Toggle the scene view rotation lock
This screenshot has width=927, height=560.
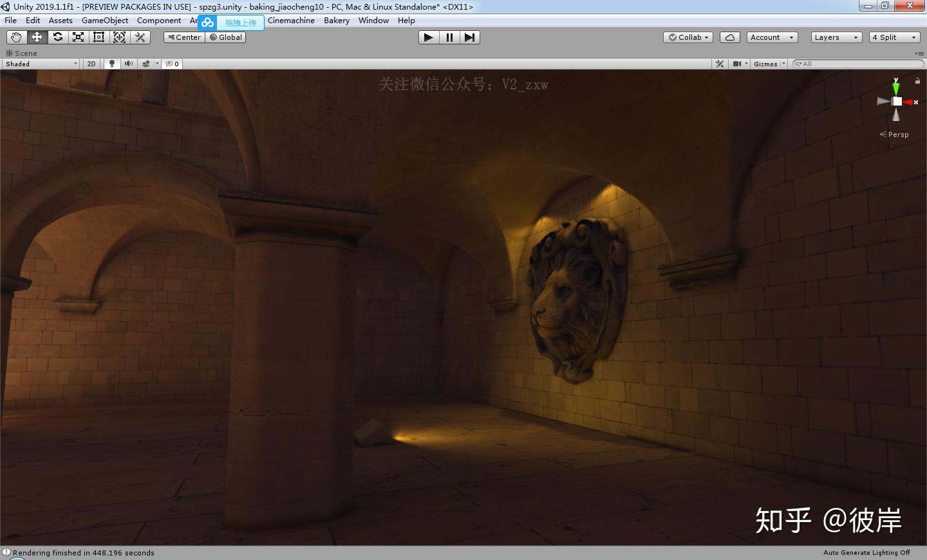[x=917, y=81]
